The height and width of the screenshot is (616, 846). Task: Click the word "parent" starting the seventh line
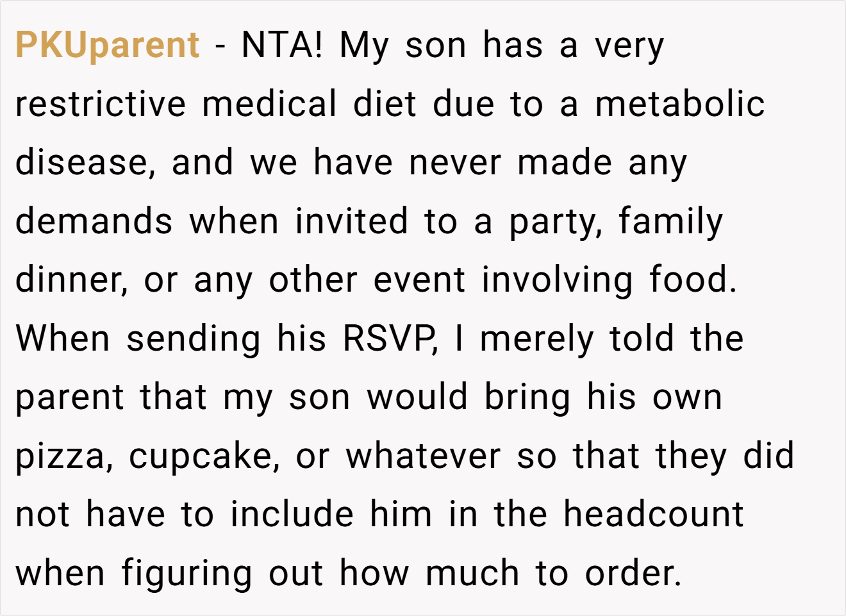70,399
